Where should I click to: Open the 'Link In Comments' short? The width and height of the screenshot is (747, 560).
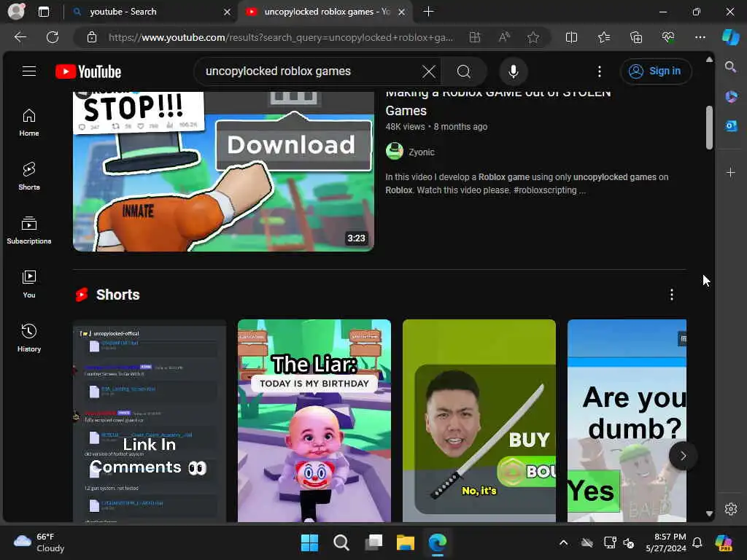(150, 421)
